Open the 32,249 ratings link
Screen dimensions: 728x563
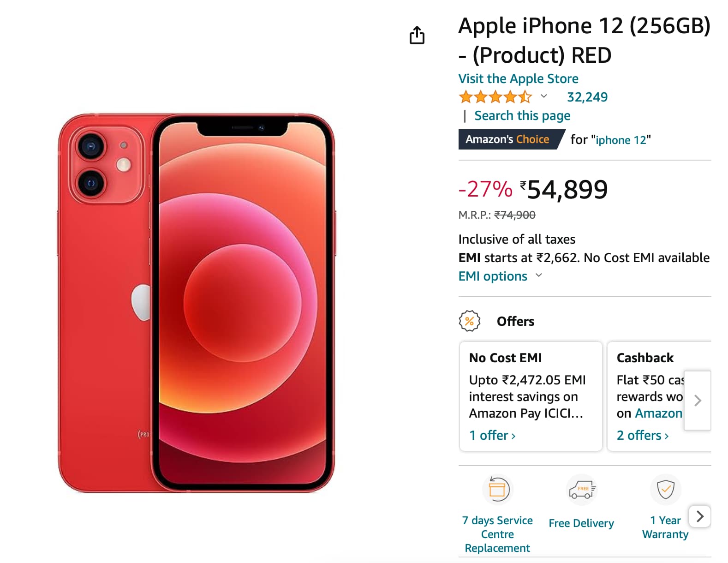coord(587,97)
